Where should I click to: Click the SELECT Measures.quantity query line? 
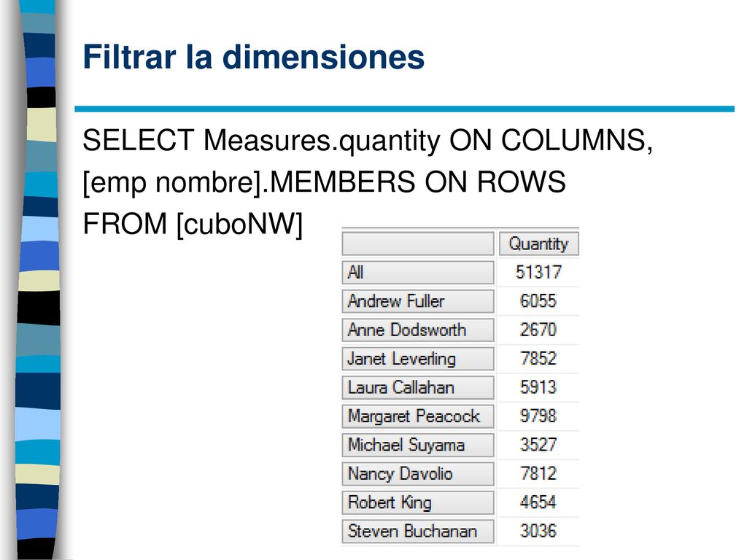point(368,141)
